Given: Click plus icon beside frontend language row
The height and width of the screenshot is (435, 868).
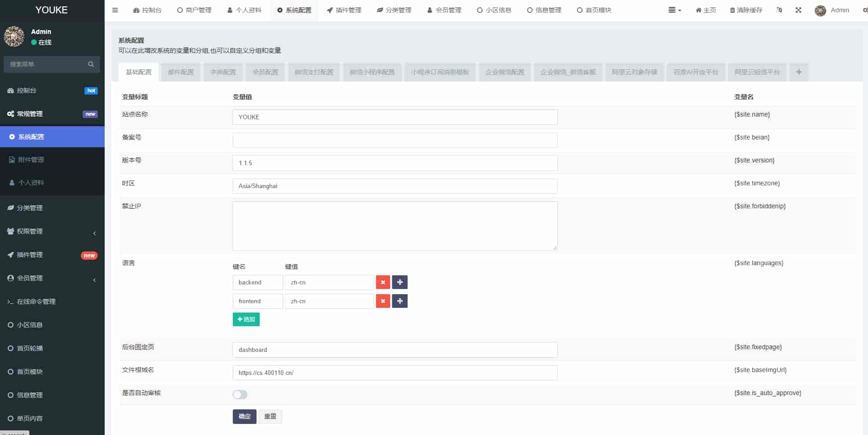Looking at the screenshot, I should [x=400, y=301].
